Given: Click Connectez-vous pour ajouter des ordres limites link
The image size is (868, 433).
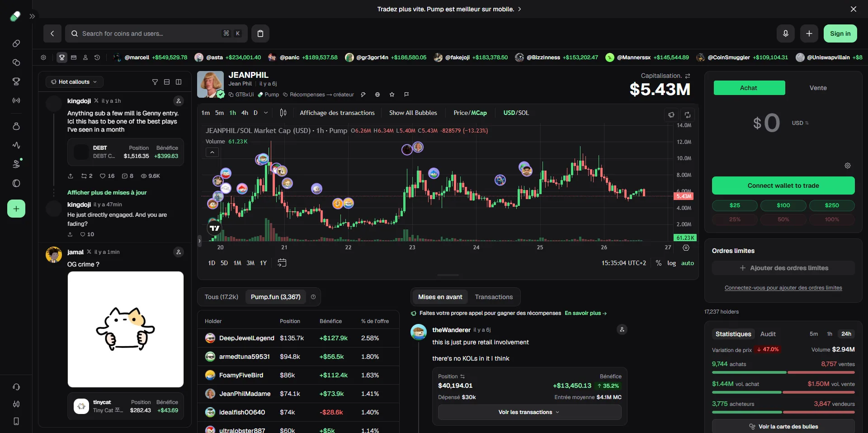Looking at the screenshot, I should click(x=783, y=288).
